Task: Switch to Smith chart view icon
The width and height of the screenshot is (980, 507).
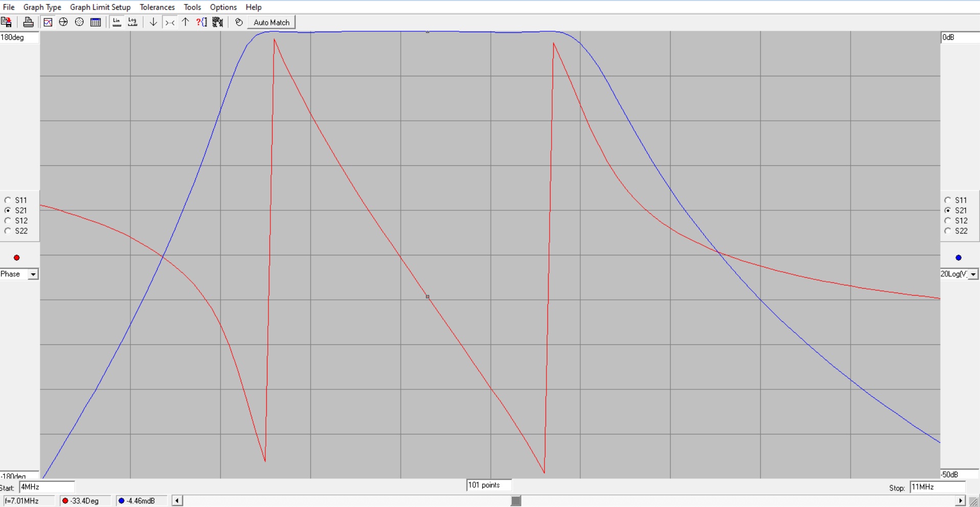Action: click(63, 22)
